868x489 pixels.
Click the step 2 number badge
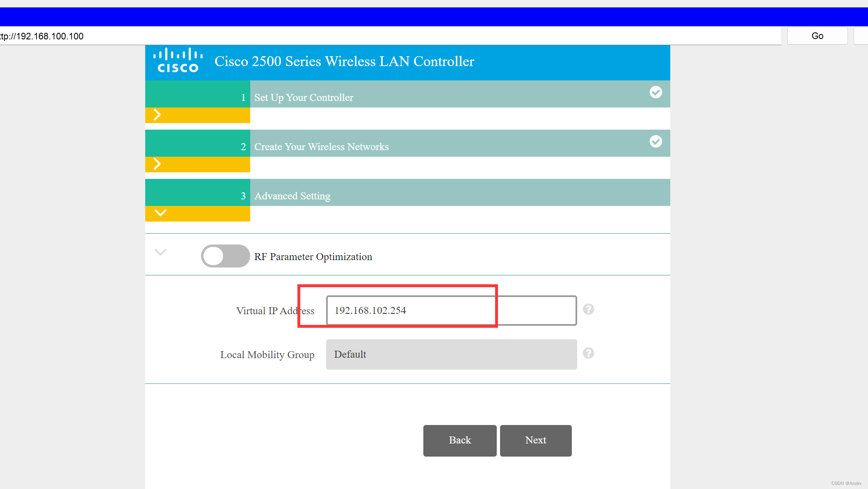244,146
